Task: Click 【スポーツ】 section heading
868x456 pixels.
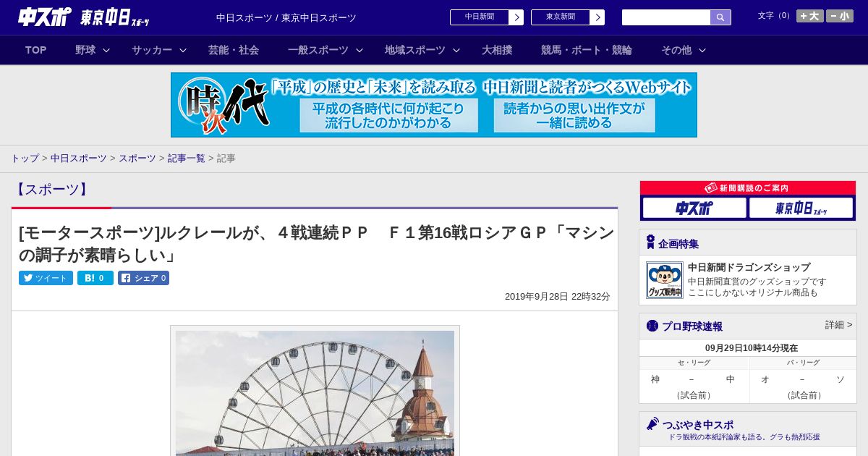Action: 51,190
